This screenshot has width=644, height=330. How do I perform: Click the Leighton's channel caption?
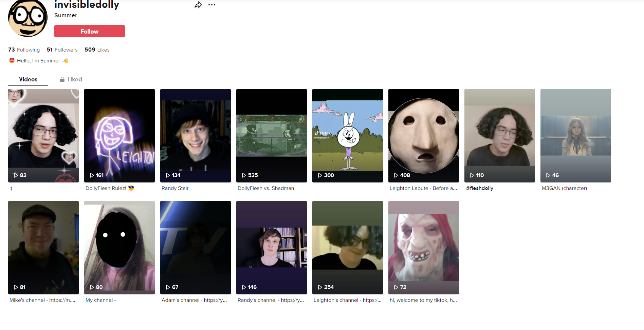348,300
